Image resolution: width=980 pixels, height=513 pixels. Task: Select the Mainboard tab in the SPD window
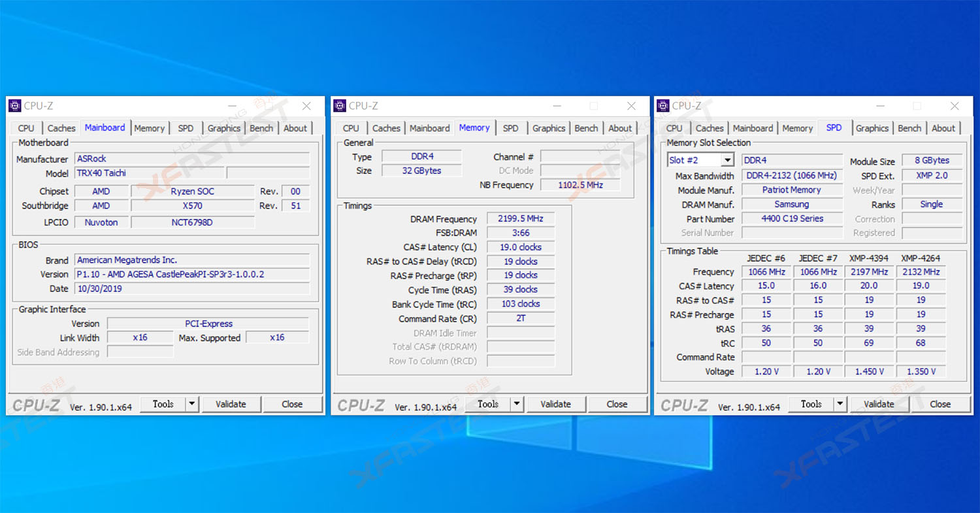coord(753,128)
